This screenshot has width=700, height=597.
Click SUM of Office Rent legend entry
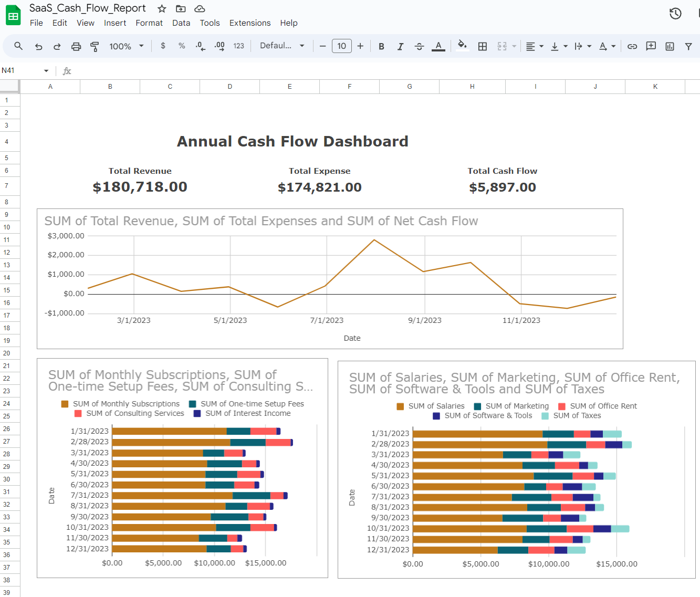598,406
